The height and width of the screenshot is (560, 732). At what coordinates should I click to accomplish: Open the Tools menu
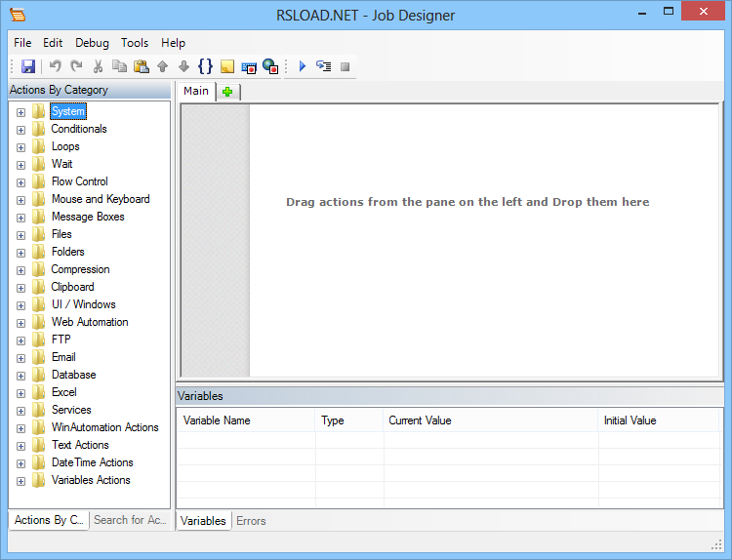tap(135, 43)
